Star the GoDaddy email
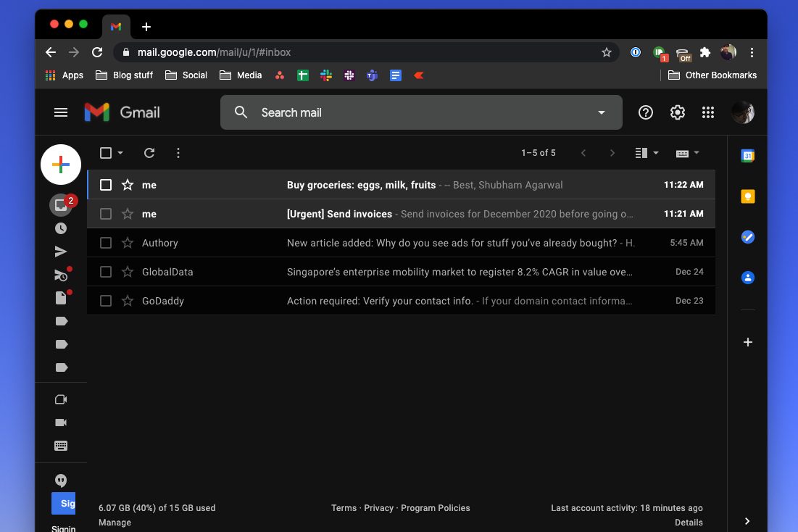This screenshot has width=798, height=532. (128, 301)
